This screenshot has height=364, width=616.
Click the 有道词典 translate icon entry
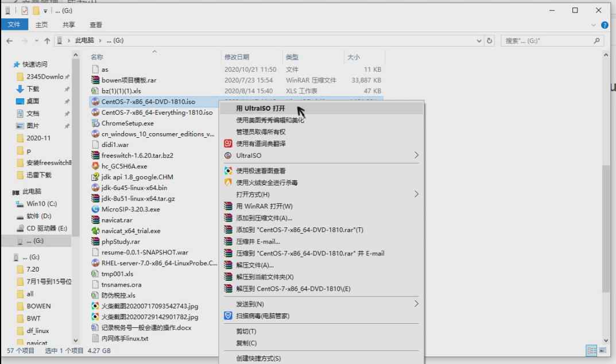point(228,144)
